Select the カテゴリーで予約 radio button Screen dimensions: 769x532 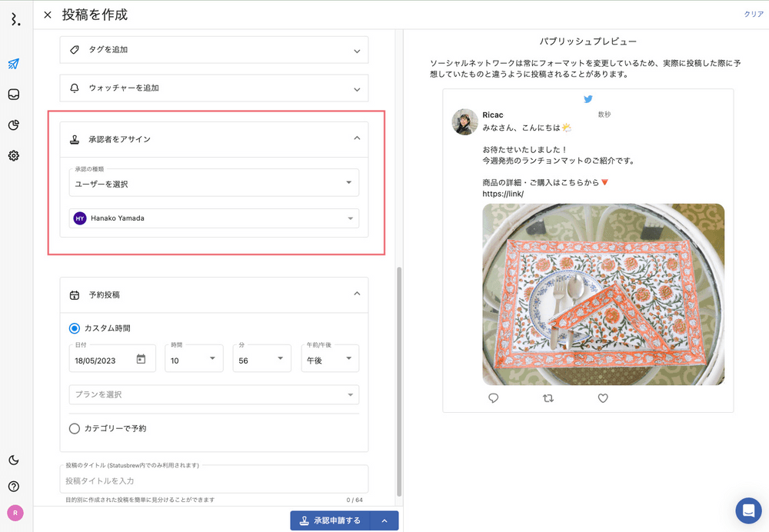pos(75,428)
